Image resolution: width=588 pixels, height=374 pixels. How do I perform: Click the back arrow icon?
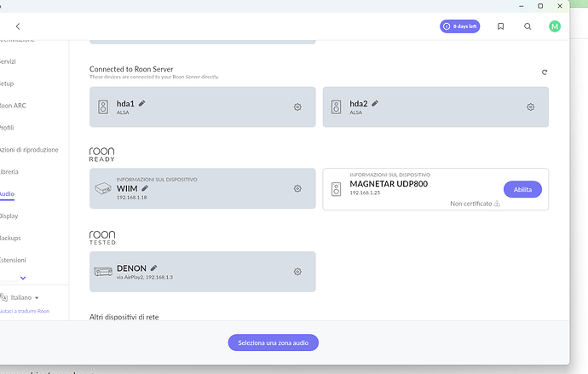coord(18,26)
